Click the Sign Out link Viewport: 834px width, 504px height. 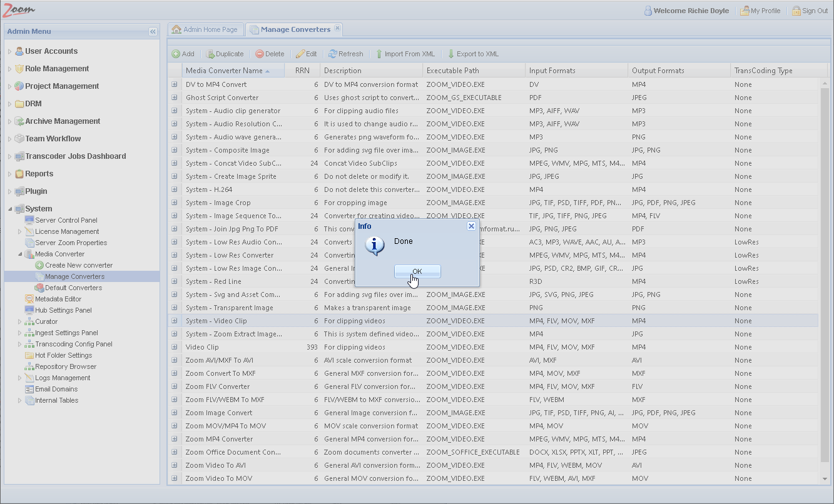(815, 11)
